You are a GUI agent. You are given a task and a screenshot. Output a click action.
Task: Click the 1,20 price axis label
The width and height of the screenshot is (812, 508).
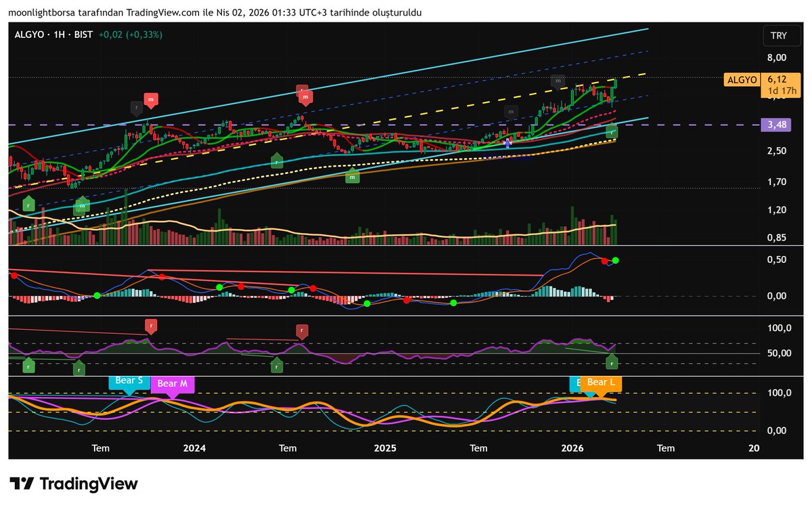tap(777, 210)
